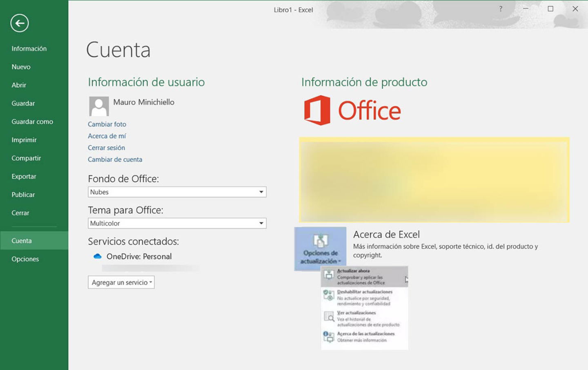Viewport: 588px width, 370px height.
Task: Click the Cambiar de cuenta link
Action: (115, 160)
